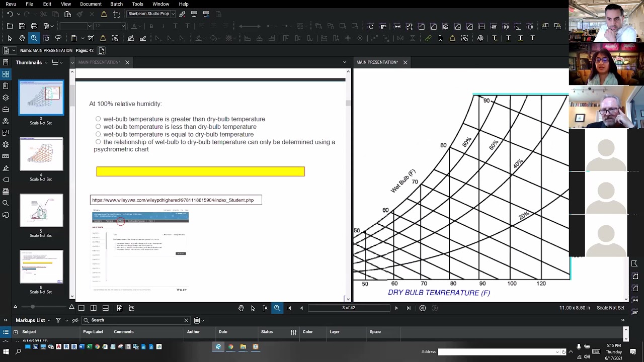Select the 'psychrometric chart' relationship radio option
This screenshot has height=362, width=644.
click(x=98, y=142)
